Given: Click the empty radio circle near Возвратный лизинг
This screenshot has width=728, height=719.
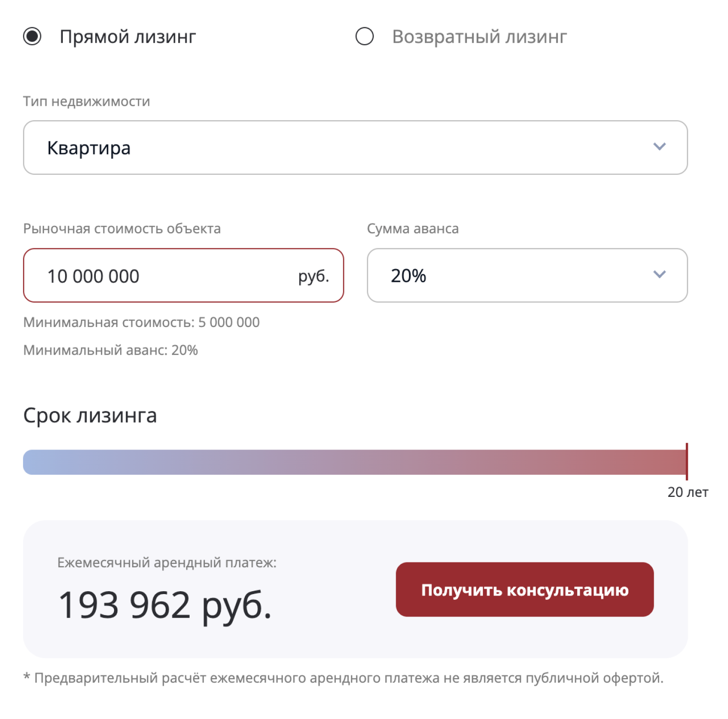Looking at the screenshot, I should pos(365,36).
